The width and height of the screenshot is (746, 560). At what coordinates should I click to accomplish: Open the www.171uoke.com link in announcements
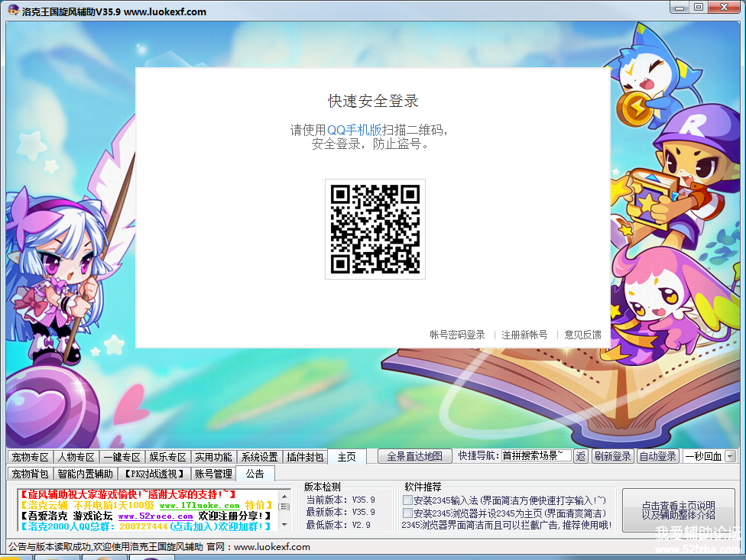(x=199, y=506)
